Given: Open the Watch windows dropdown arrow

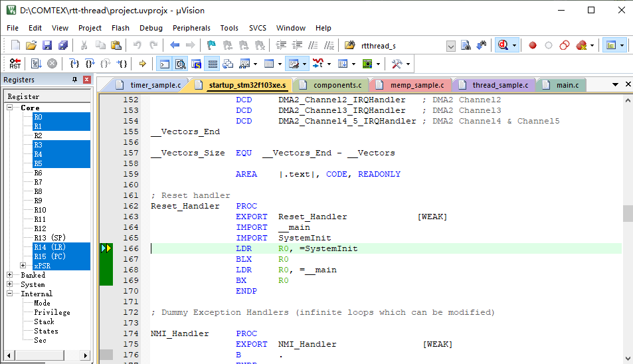Looking at the screenshot, I should (x=255, y=64).
